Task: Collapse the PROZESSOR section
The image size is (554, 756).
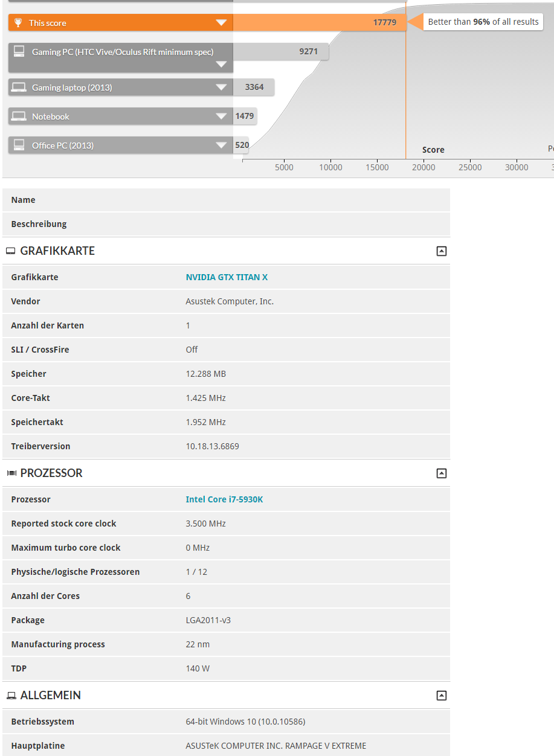Action: 442,473
